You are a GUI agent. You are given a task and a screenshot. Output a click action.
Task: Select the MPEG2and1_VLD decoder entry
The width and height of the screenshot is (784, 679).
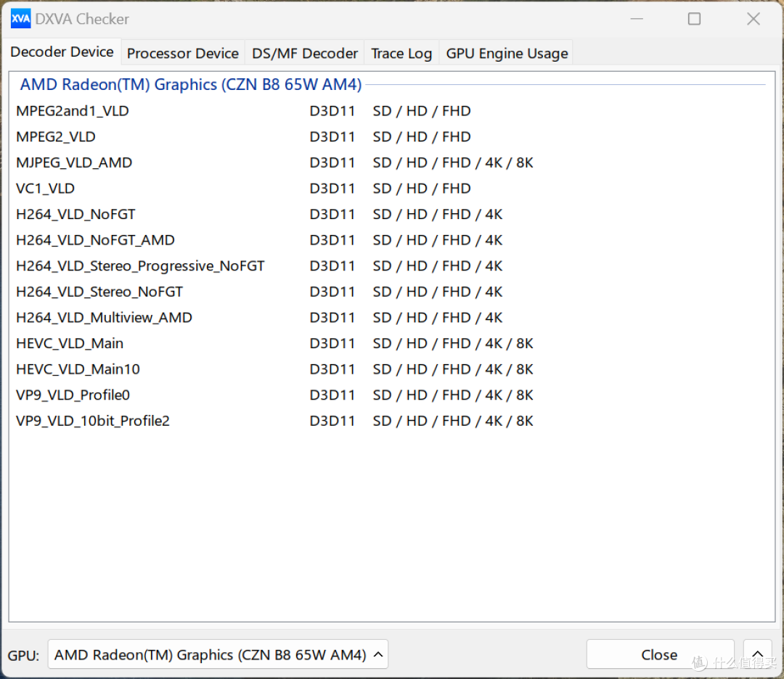pyautogui.click(x=73, y=111)
